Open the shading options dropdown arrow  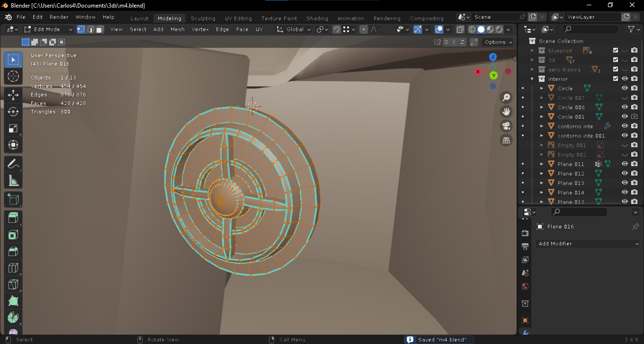(x=509, y=29)
